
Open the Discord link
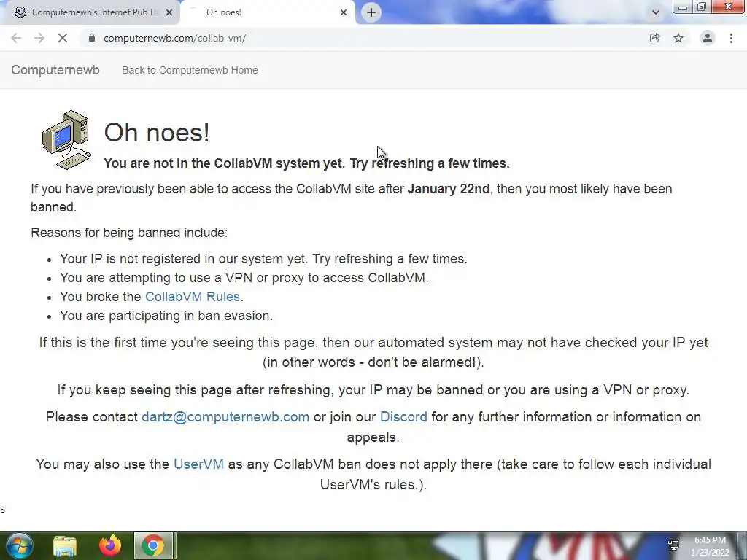403,416
